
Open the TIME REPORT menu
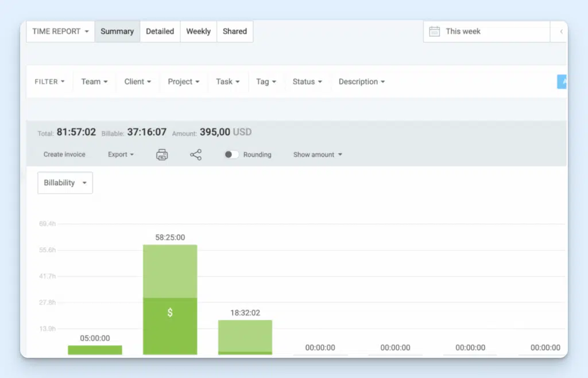coord(59,32)
